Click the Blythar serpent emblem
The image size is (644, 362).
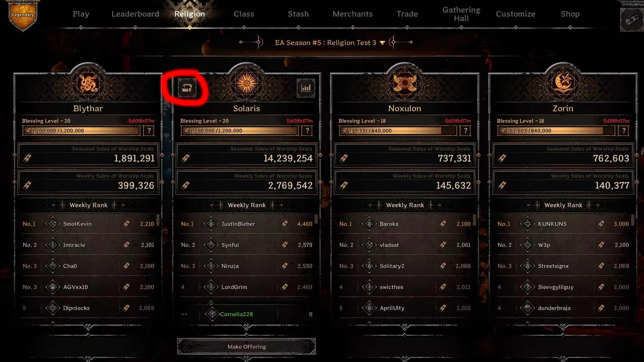[x=88, y=83]
